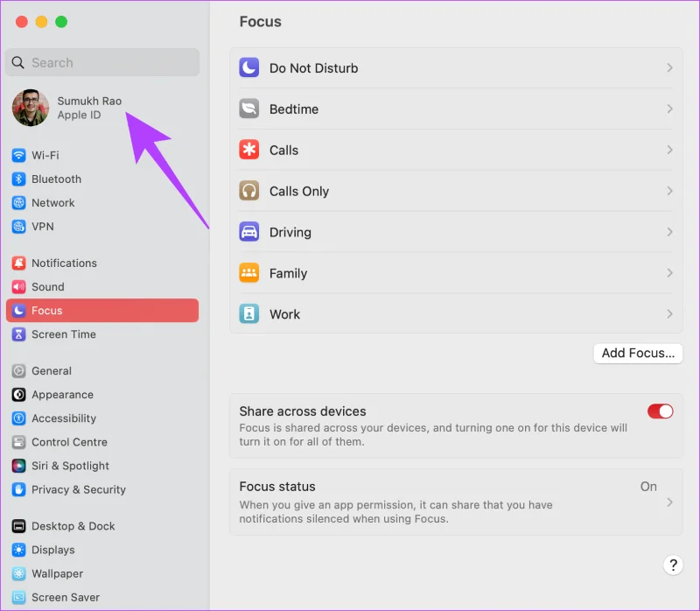Viewport: 700px width, 611px height.
Task: Click the Wallpaper icon
Action: pyautogui.click(x=18, y=573)
